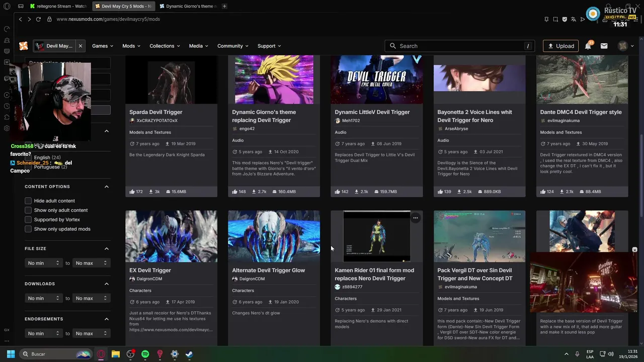Open the messages envelope icon
This screenshot has width=644, height=362.
604,46
